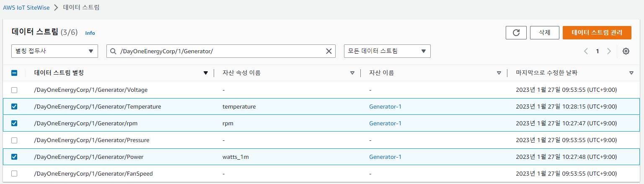Screen dimensions: 644x184
Task: Open the 모든 데이터 스트림 dropdown
Action: 387,51
